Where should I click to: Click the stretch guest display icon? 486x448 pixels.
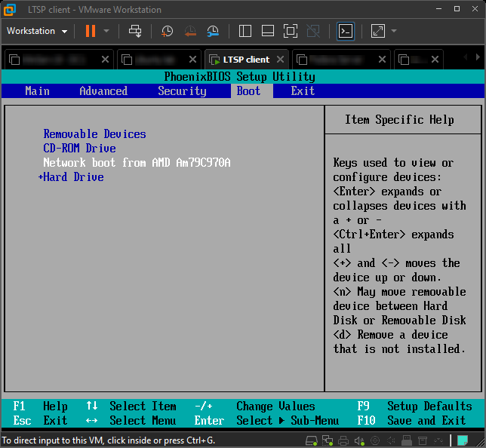click(378, 31)
